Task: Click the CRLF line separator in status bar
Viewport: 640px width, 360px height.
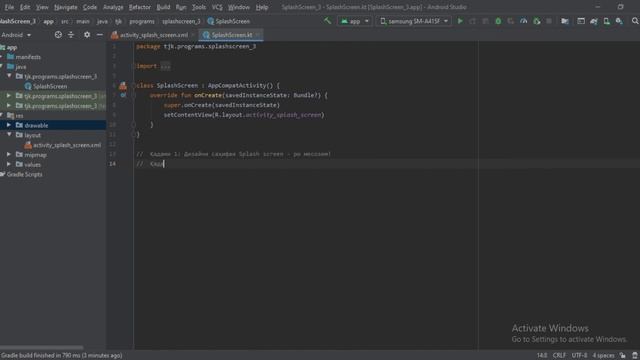Action: point(559,356)
